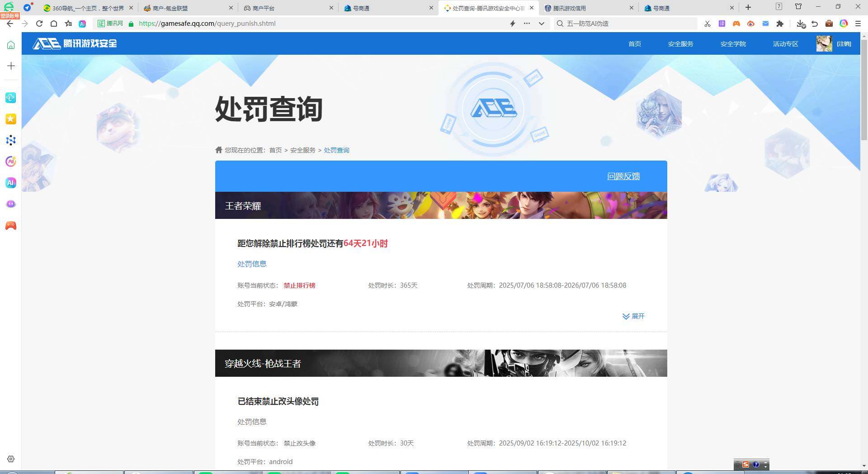Open the teal app icon in sidebar
Viewport: 868px width, 474px height.
click(x=11, y=98)
